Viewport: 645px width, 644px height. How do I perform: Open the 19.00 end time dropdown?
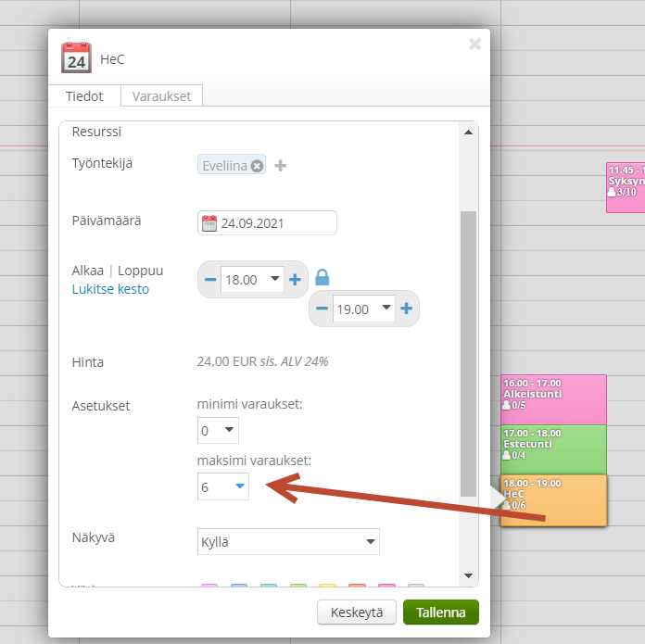click(364, 309)
